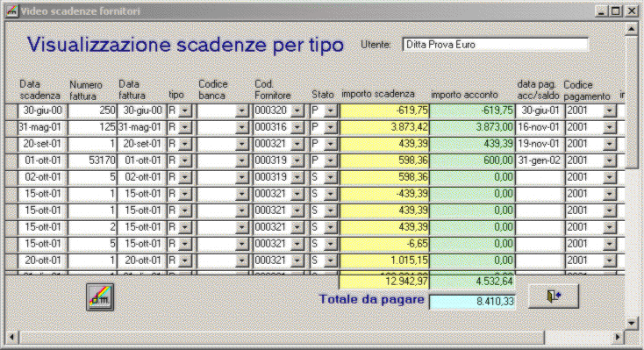Click payment date 31-gen-02

point(539,161)
